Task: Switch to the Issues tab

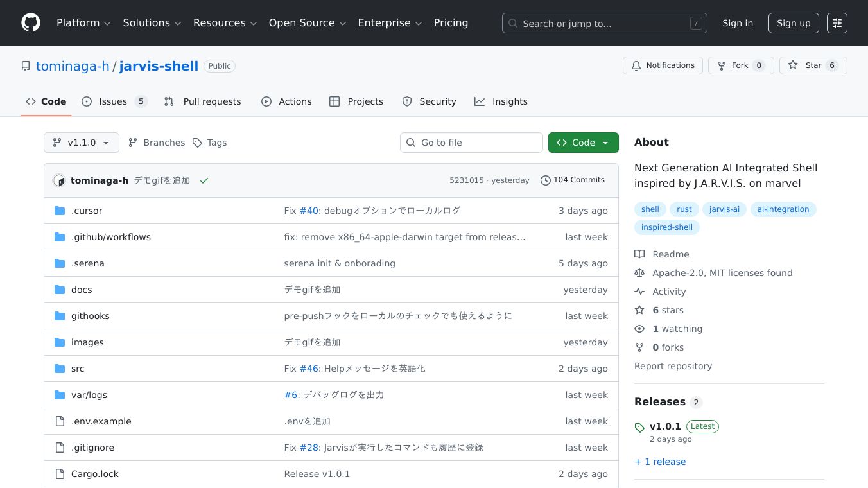Action: [x=114, y=101]
